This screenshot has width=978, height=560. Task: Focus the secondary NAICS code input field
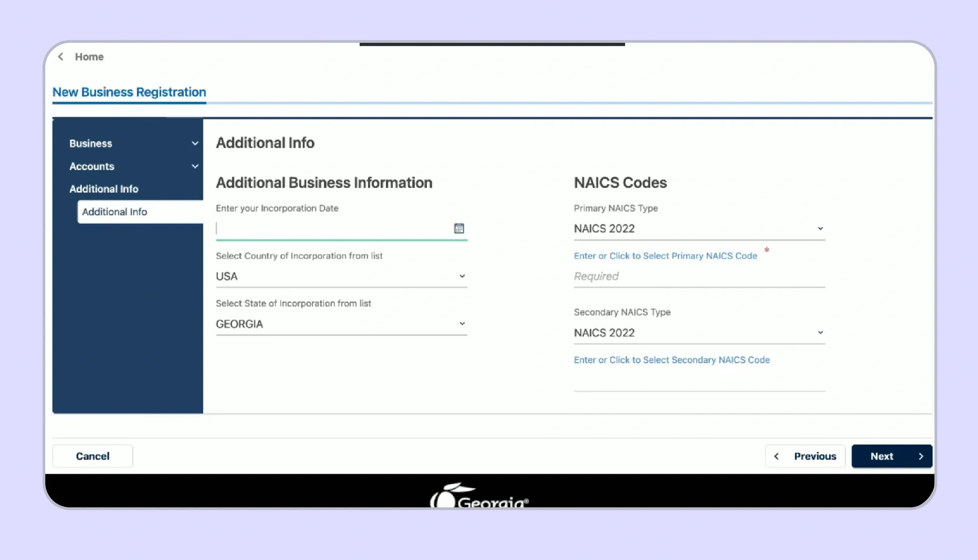(699, 380)
